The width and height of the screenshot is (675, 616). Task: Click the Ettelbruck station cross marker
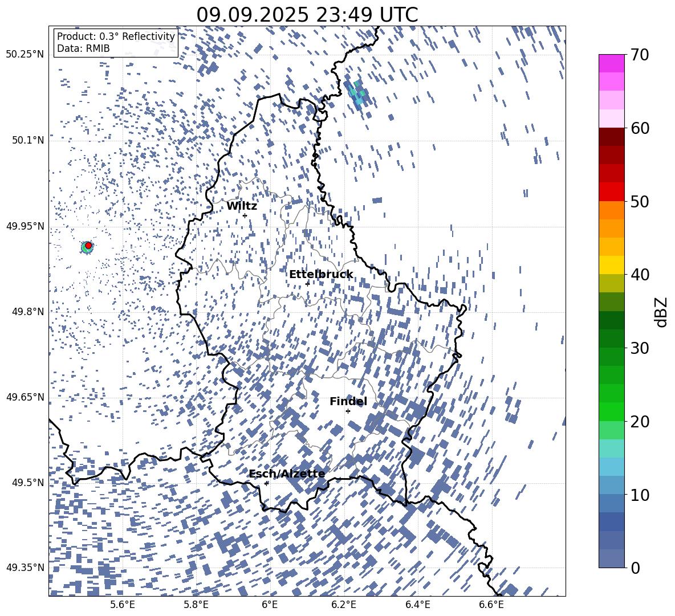click(x=307, y=283)
